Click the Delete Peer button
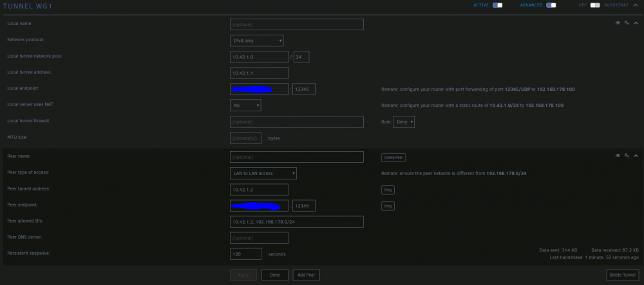 pyautogui.click(x=393, y=158)
